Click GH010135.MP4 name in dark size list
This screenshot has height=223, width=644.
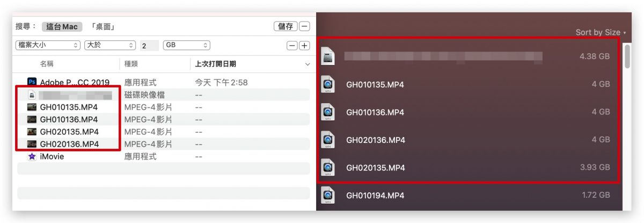(375, 84)
